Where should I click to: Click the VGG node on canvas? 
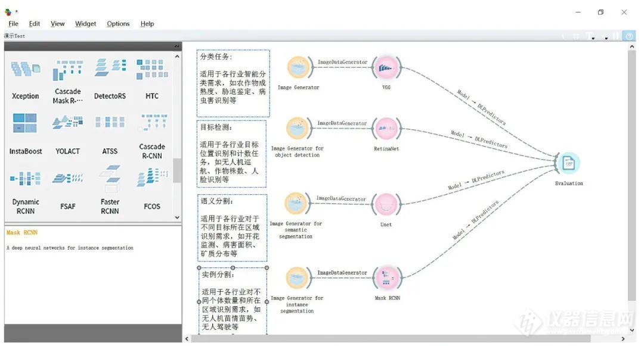point(386,68)
